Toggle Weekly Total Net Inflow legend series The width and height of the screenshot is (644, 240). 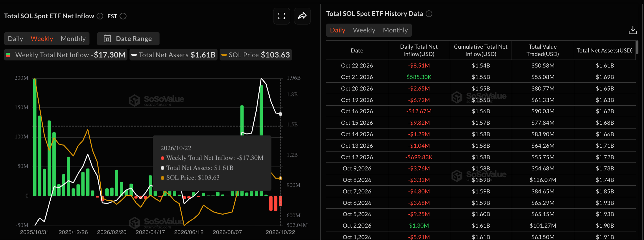click(x=66, y=55)
